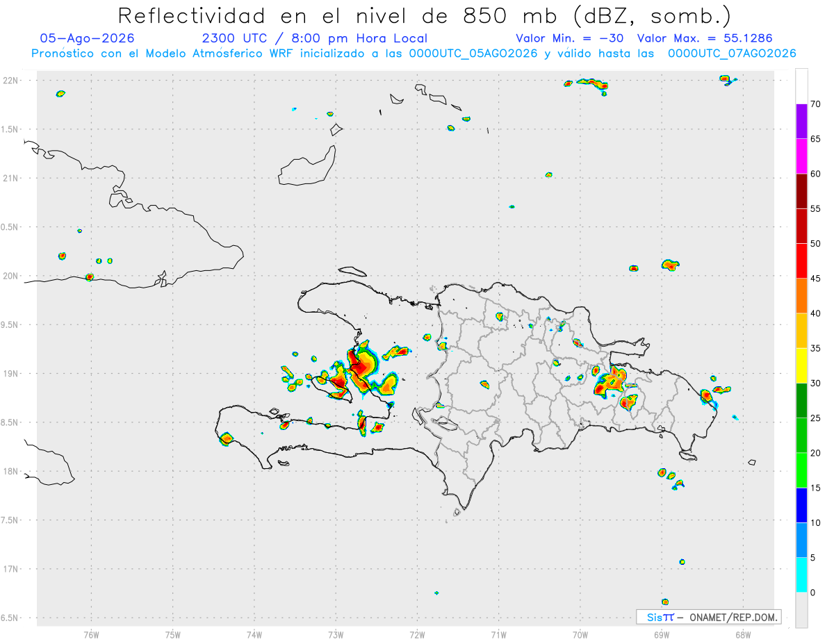Click the colorbar label '15'
Viewport: 834px width, 644px height.
click(x=815, y=488)
